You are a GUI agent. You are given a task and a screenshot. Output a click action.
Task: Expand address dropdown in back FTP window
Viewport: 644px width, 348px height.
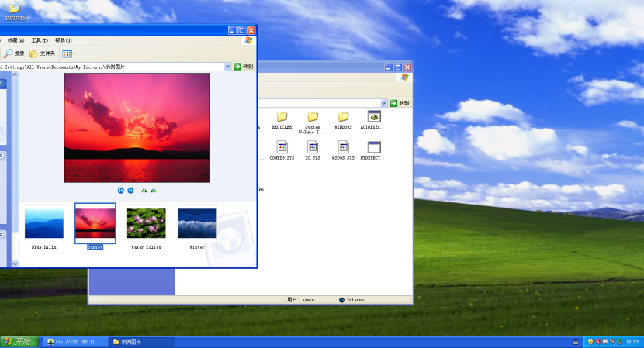tap(383, 103)
